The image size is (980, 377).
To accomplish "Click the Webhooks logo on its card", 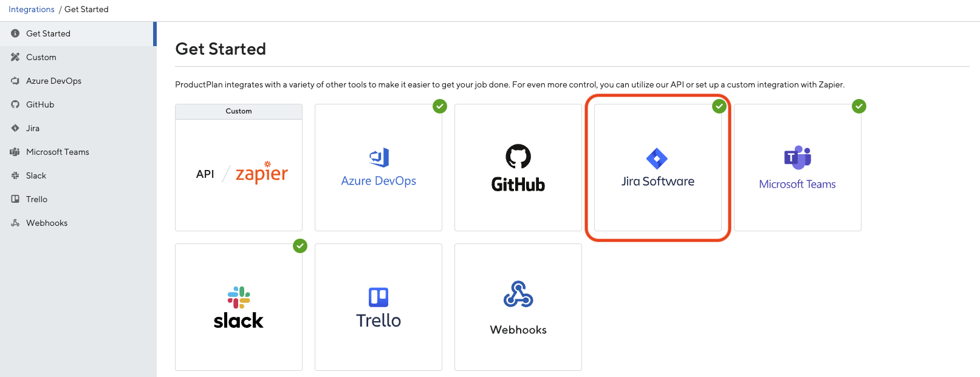I will coord(518,294).
